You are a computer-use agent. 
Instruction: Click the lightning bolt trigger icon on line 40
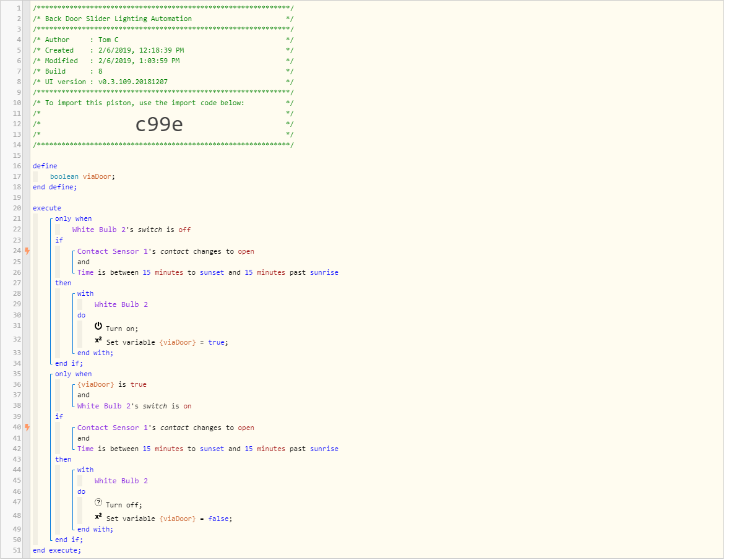click(27, 427)
